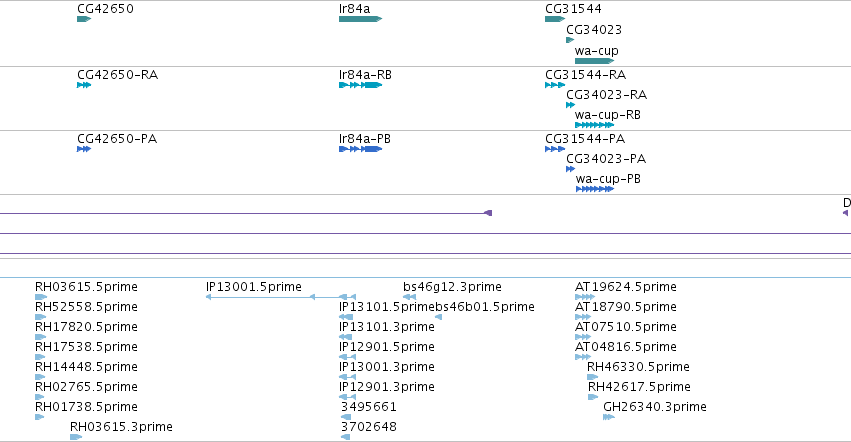Click the RH52558.5prime label
Image resolution: width=851 pixels, height=442 pixels.
[x=86, y=306]
